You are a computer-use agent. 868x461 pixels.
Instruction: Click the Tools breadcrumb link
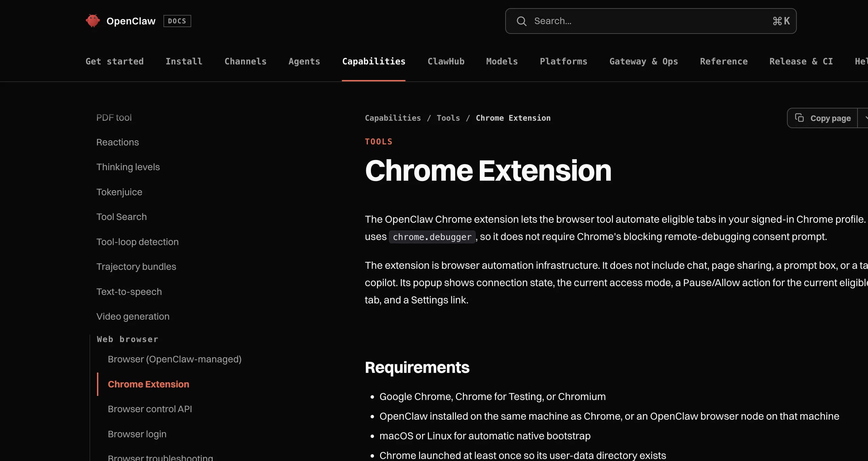coord(448,118)
